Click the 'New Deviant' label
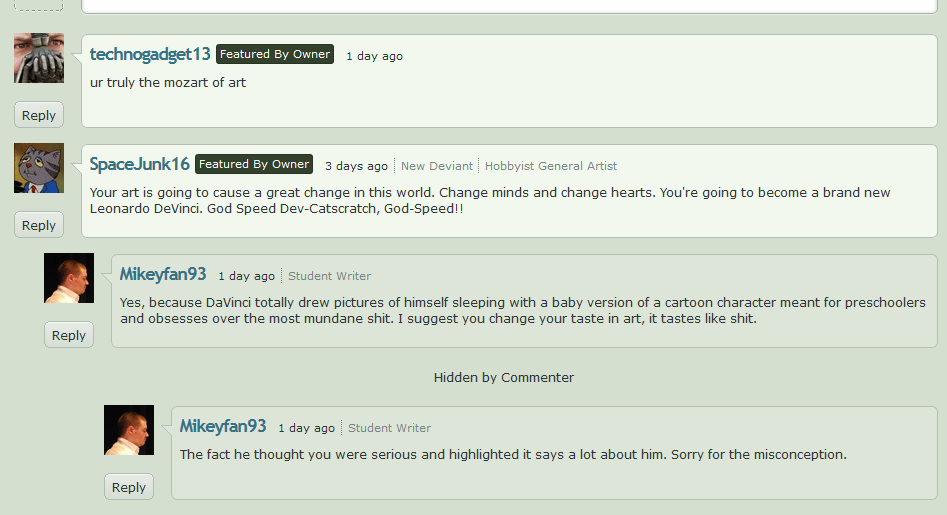Image resolution: width=947 pixels, height=515 pixels. click(437, 166)
